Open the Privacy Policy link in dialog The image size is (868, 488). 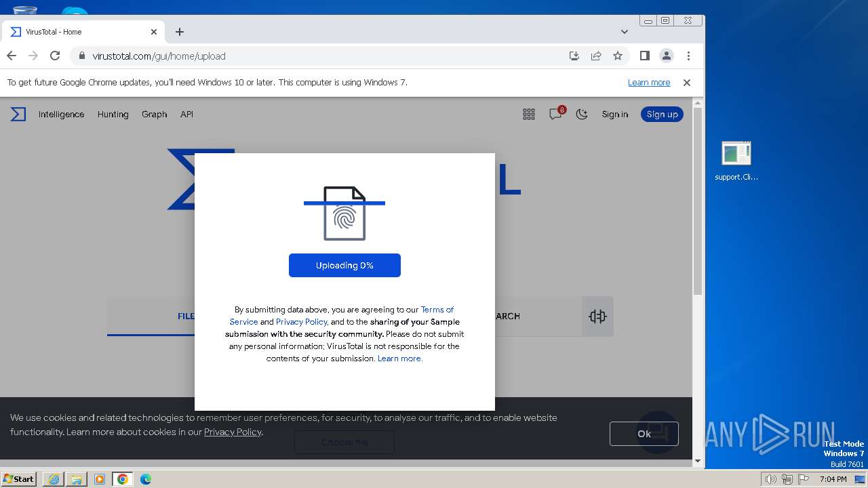301,322
